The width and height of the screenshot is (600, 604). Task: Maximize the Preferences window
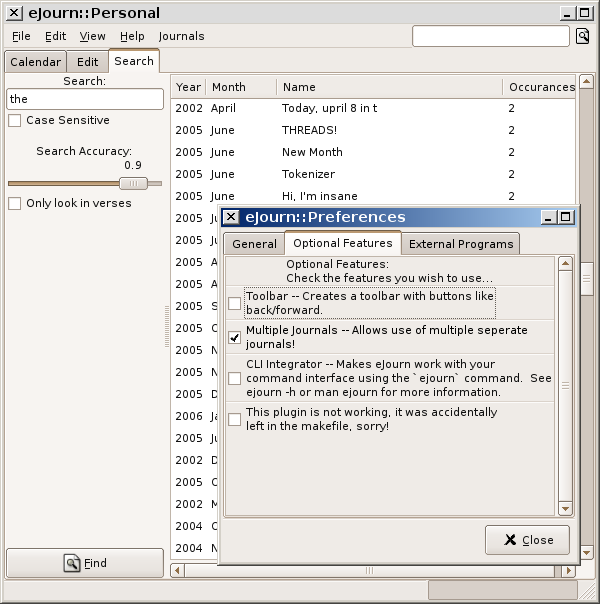(565, 217)
